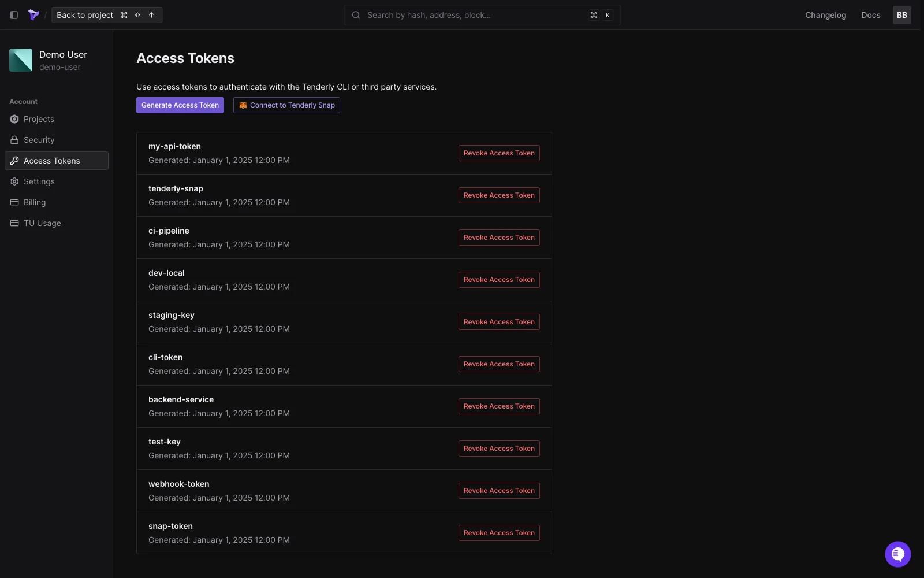Click the TU Usage card icon

[14, 223]
